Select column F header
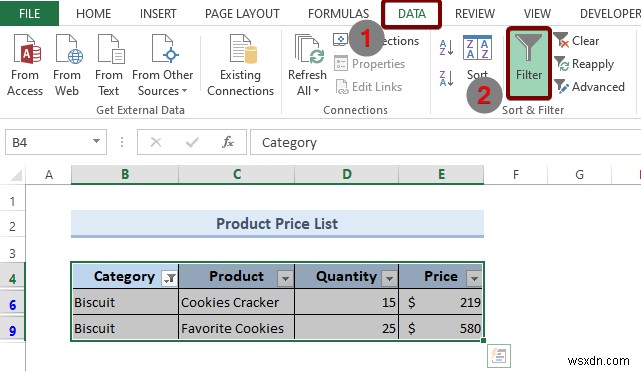The width and height of the screenshot is (641, 371). [x=515, y=175]
